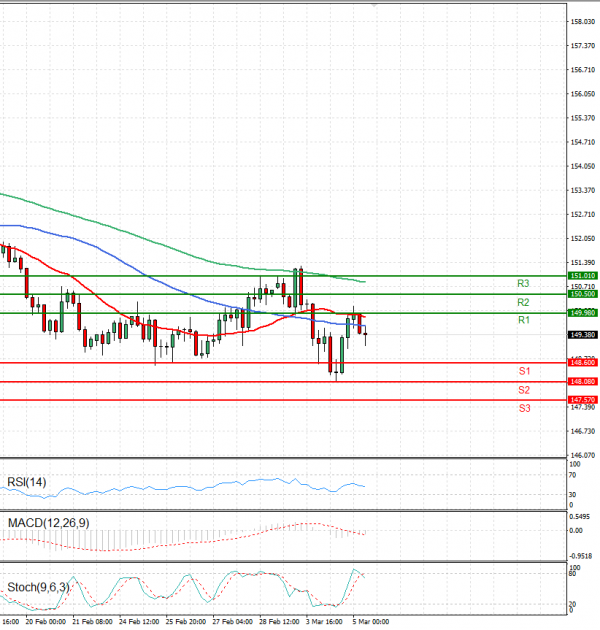The width and height of the screenshot is (600, 630).
Task: Click the R2 resistance label
Action: point(523,302)
